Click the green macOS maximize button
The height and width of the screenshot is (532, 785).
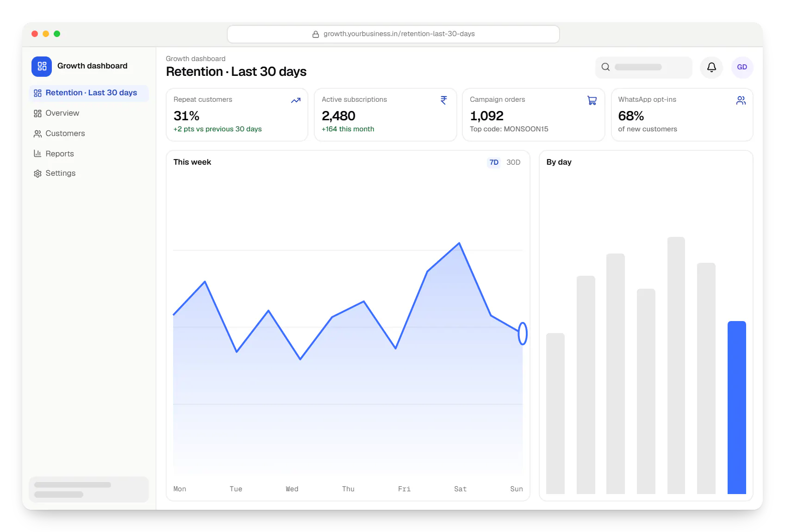(57, 34)
